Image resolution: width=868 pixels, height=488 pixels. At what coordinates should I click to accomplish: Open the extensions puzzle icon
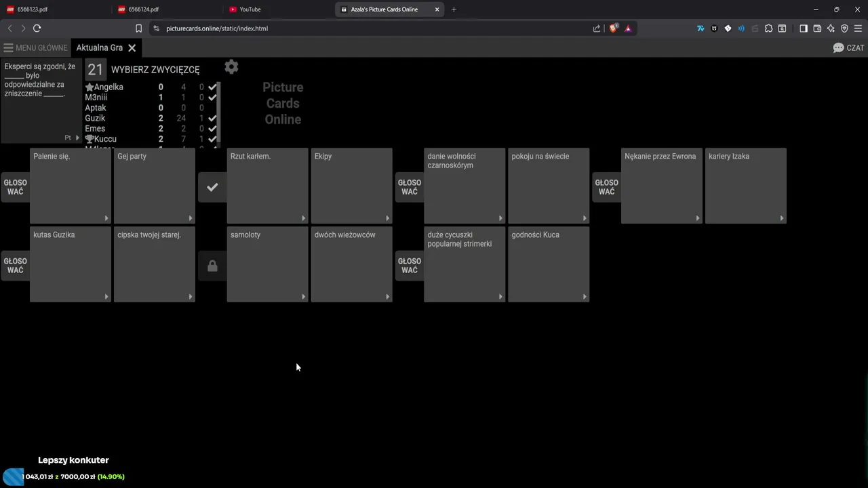768,28
